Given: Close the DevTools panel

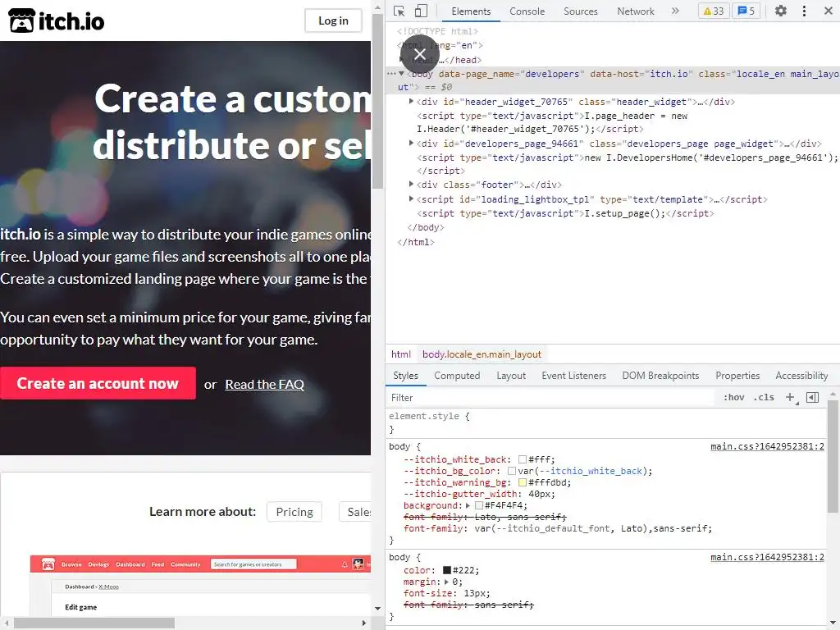Looking at the screenshot, I should click(x=828, y=11).
